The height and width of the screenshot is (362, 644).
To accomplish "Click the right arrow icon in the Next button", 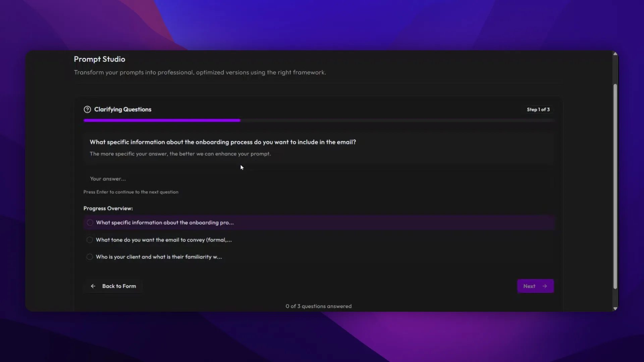I will (x=545, y=286).
